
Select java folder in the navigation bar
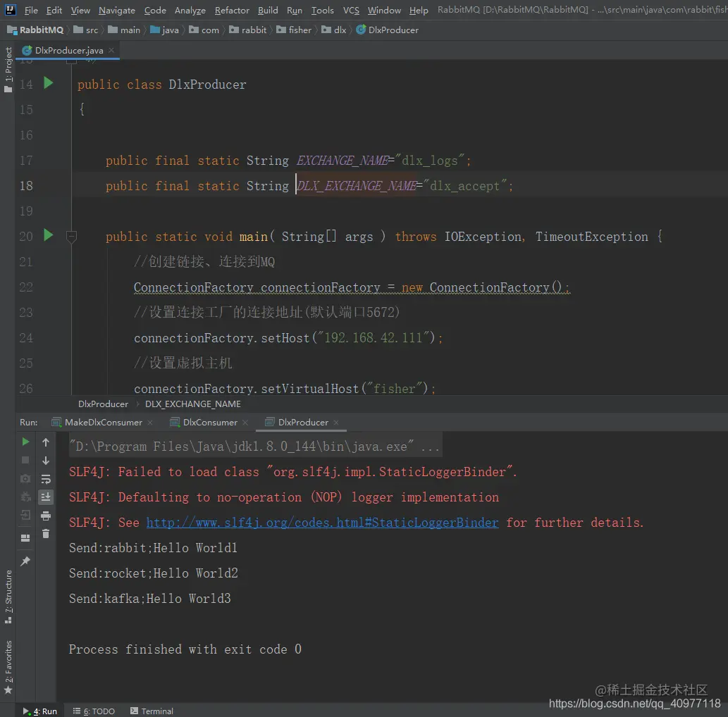(x=165, y=30)
